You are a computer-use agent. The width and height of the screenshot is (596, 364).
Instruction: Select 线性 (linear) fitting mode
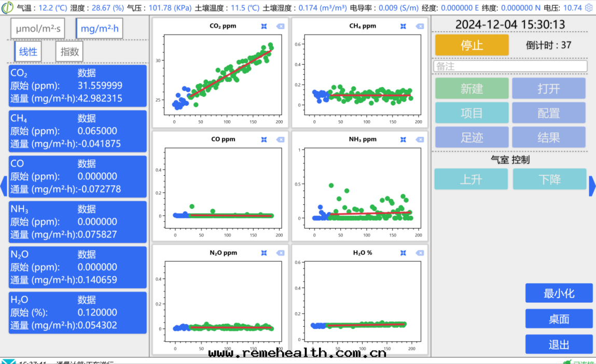[x=28, y=51]
